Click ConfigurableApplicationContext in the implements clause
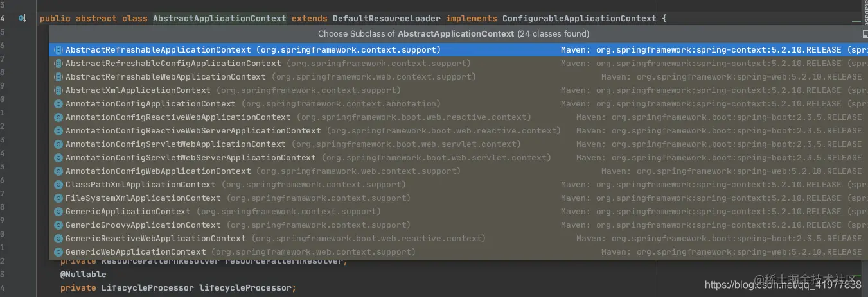868x297 pixels. point(579,19)
